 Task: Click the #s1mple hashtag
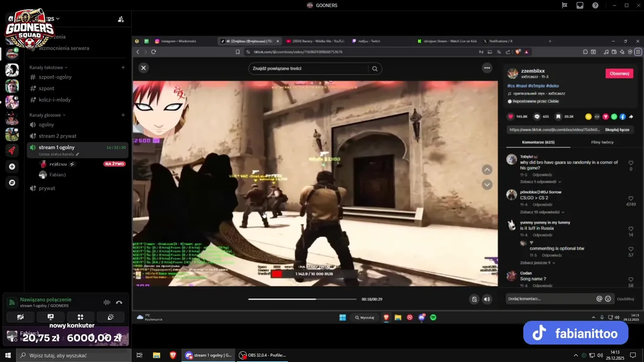(536, 86)
